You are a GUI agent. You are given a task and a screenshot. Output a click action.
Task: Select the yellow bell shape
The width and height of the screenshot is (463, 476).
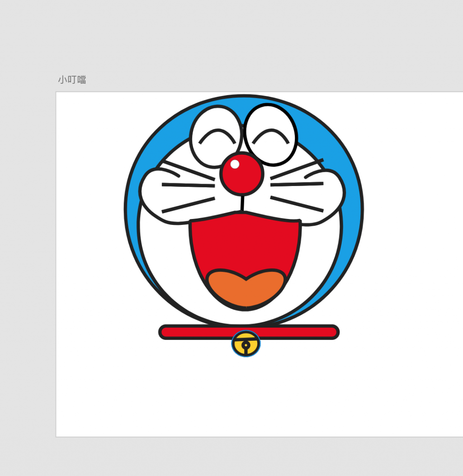click(x=246, y=343)
